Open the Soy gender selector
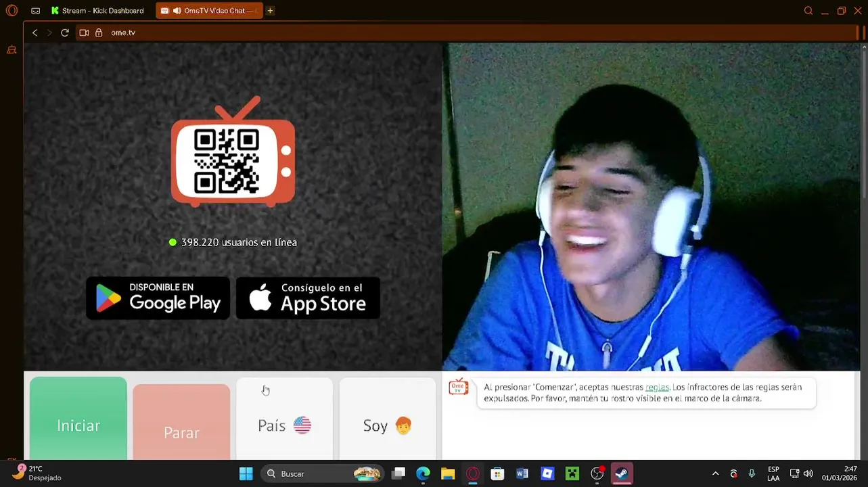Screen dimensions: 868x487 [x=388, y=419]
